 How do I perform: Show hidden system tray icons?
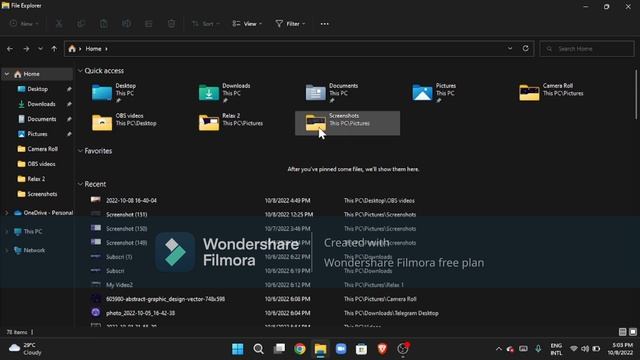click(x=498, y=349)
